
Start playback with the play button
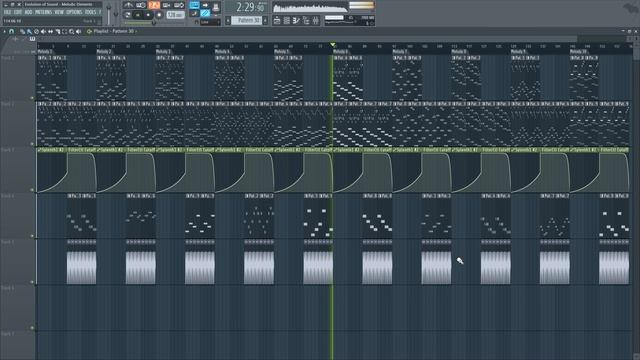tap(138, 15)
